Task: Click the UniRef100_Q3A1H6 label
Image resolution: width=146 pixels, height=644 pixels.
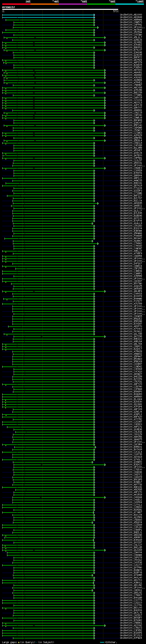Action: [131, 53]
